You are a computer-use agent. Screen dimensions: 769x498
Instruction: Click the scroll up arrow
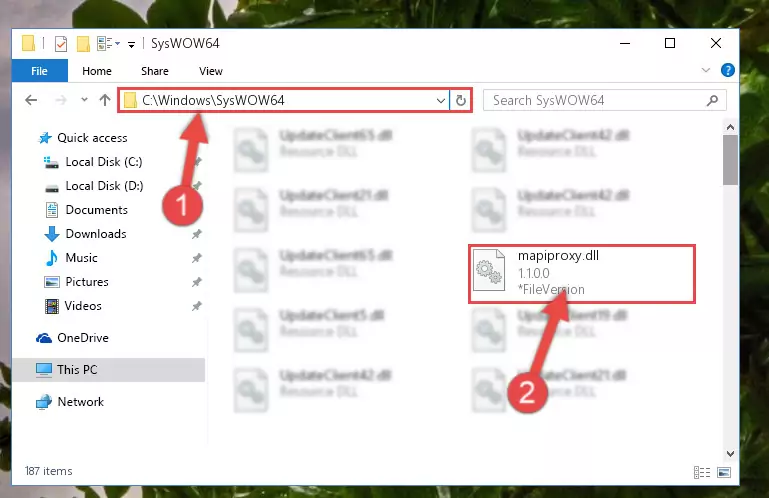coord(730,127)
